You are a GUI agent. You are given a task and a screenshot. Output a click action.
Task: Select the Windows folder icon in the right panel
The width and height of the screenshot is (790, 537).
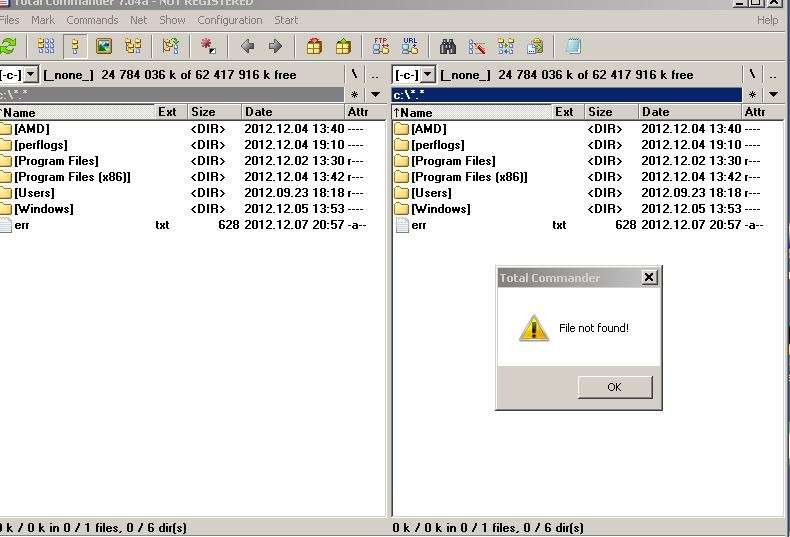pos(402,209)
